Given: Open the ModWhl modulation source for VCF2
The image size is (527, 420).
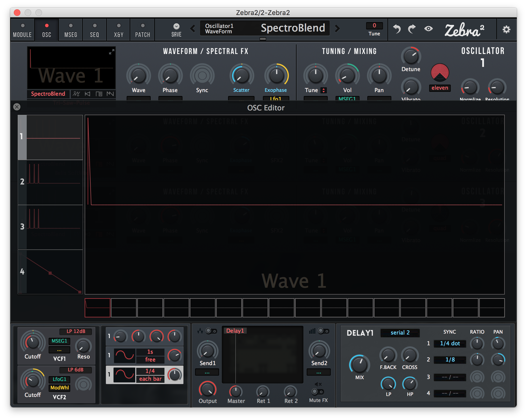Looking at the screenshot, I should click(59, 388).
